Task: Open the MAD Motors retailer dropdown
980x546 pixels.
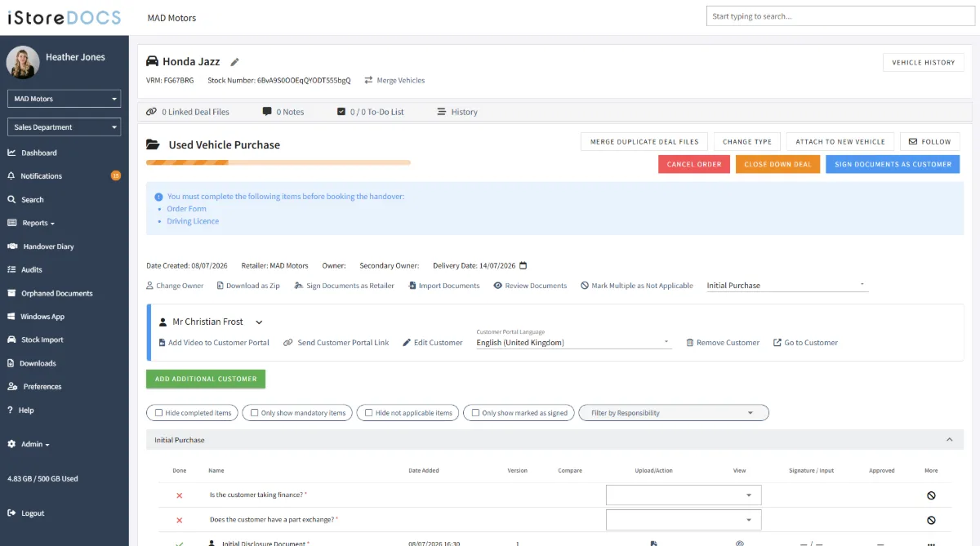Action: coord(64,99)
